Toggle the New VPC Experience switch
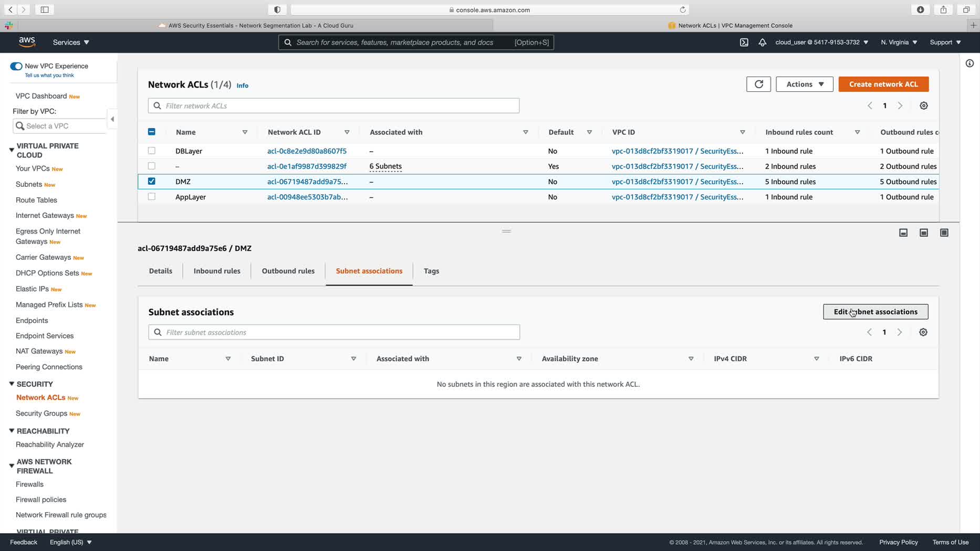The image size is (980, 551). (x=16, y=66)
